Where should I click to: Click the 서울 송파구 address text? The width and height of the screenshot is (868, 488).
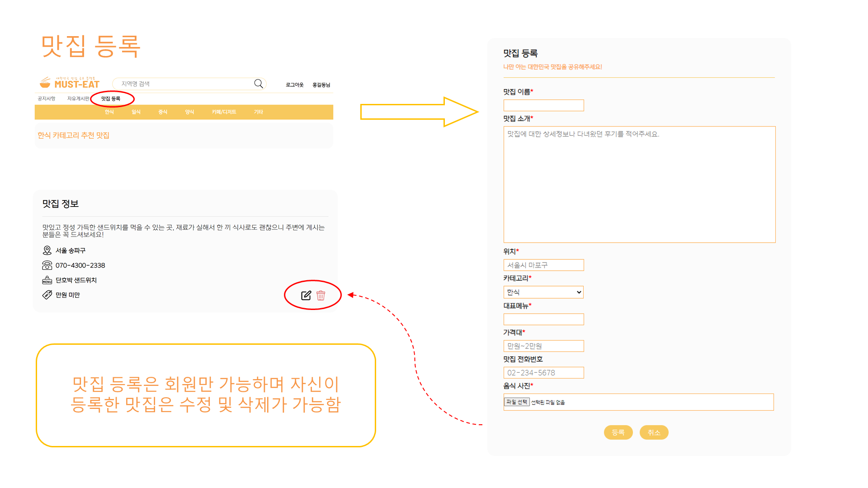(71, 250)
